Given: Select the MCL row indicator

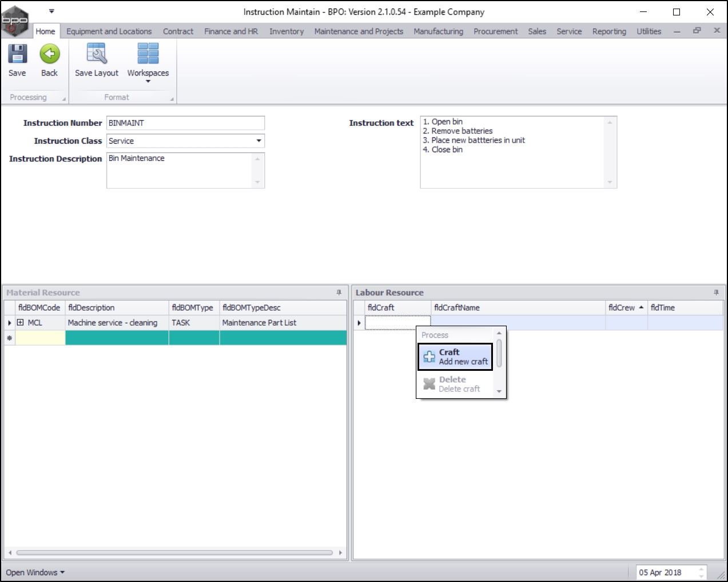Looking at the screenshot, I should (x=10, y=323).
